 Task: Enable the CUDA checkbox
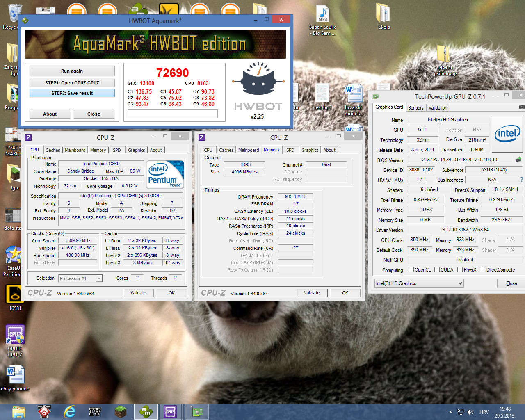437,270
